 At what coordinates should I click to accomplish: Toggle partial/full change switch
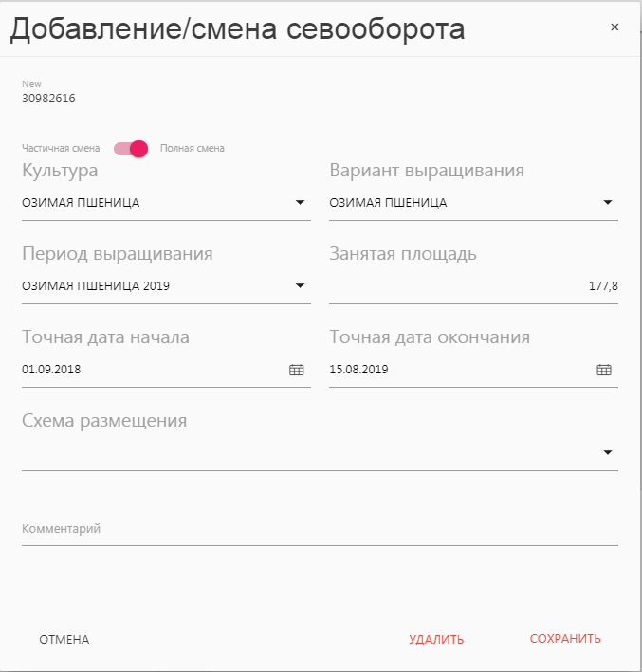click(131, 148)
